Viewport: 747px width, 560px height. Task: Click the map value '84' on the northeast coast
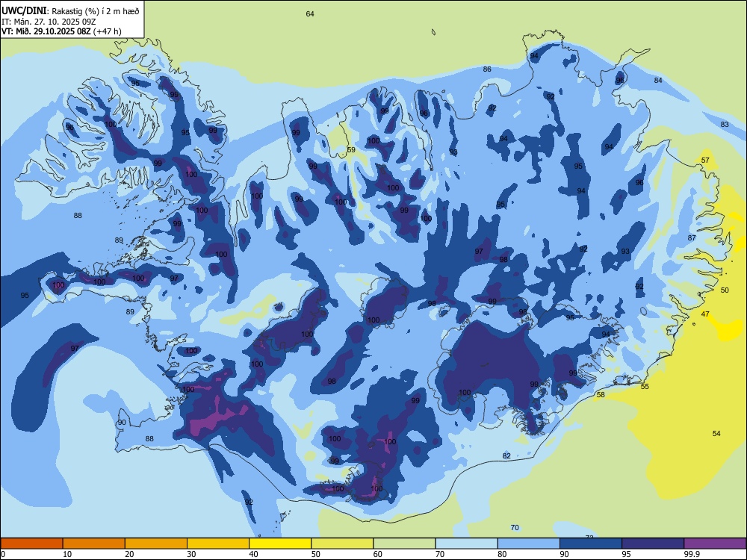click(658, 80)
